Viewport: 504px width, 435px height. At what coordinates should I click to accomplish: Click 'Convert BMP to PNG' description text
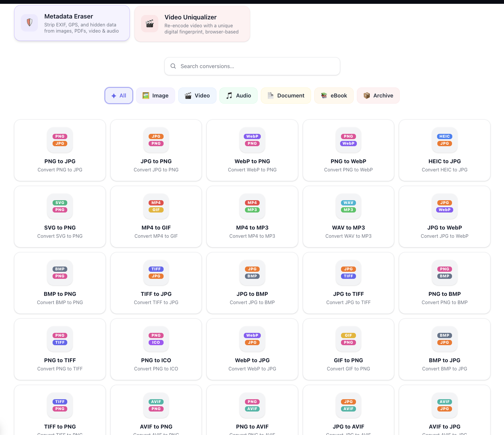tap(60, 302)
